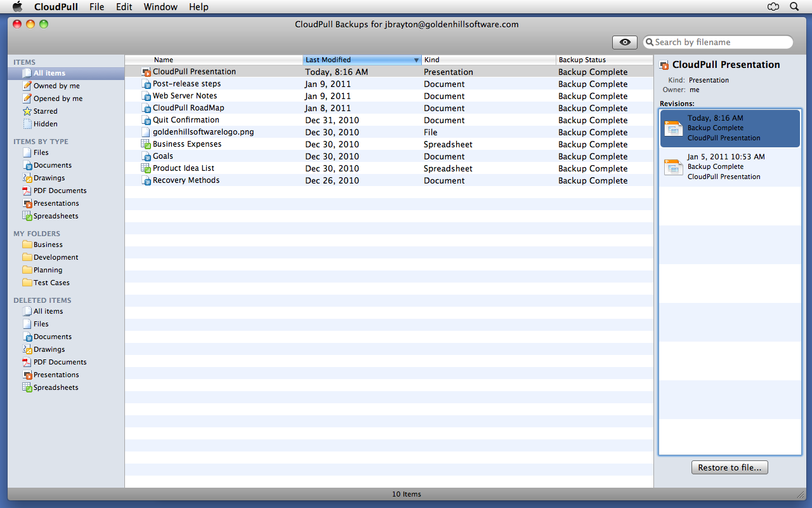
Task: Select Files under Deleted Items
Action: tap(41, 324)
